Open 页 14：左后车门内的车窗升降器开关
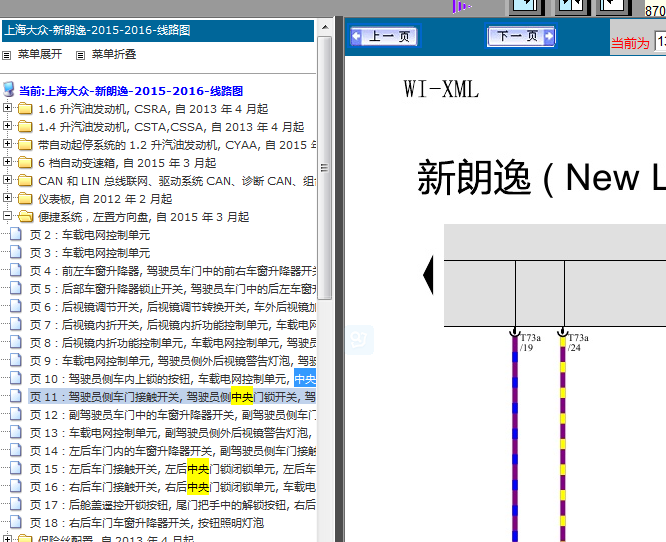666x542 pixels. point(173,451)
